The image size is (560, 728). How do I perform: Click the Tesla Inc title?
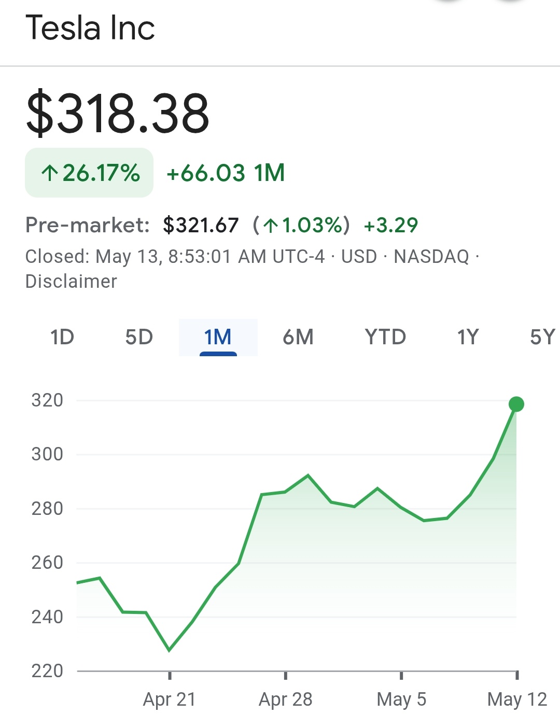pos(90,28)
